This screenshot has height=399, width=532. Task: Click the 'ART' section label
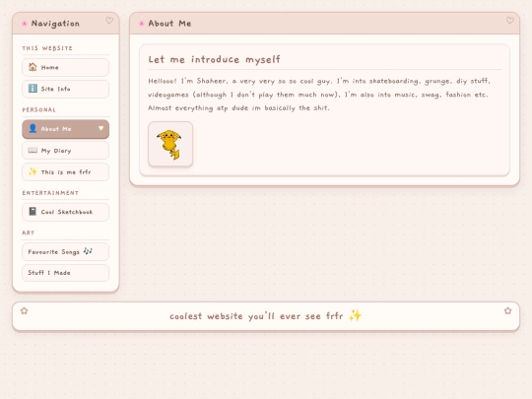pos(29,233)
